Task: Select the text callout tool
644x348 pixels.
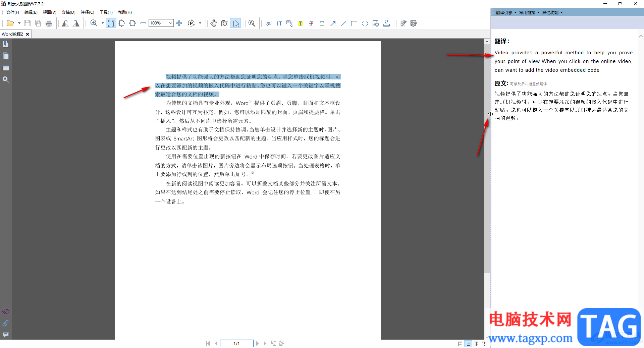Action: [x=290, y=23]
